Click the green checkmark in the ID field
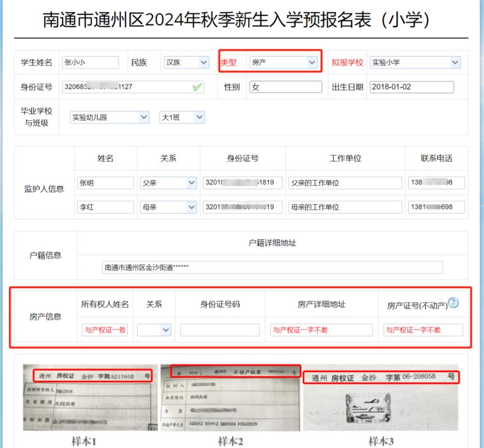 (x=197, y=87)
